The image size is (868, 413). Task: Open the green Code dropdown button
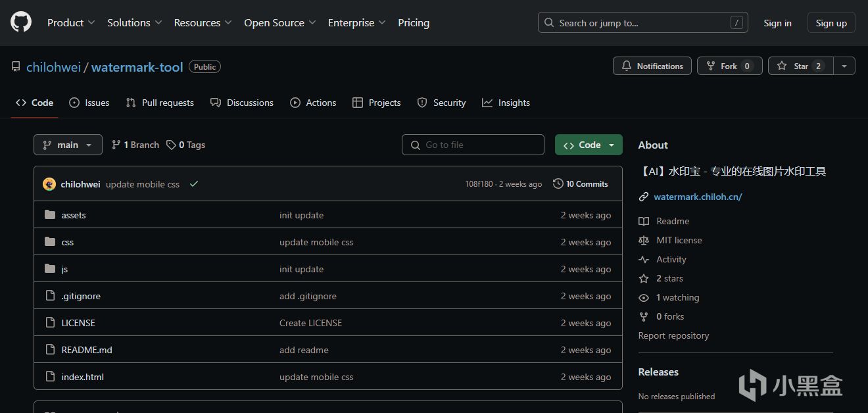[x=589, y=145]
